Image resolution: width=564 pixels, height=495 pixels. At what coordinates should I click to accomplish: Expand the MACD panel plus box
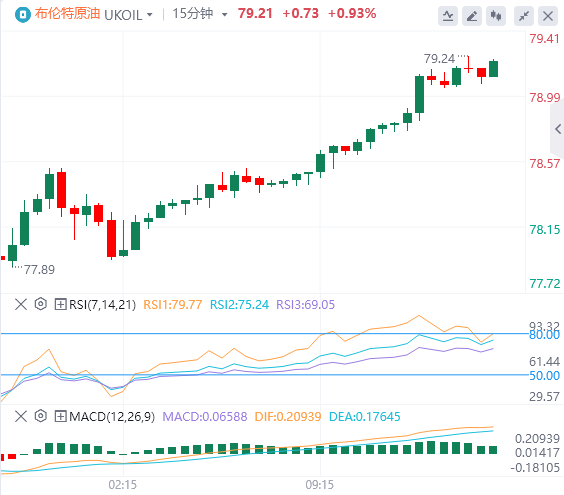tap(60, 416)
